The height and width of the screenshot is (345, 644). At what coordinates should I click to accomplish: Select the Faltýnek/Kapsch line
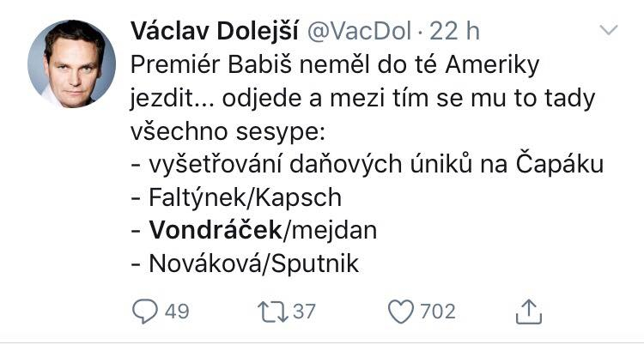pos(236,198)
